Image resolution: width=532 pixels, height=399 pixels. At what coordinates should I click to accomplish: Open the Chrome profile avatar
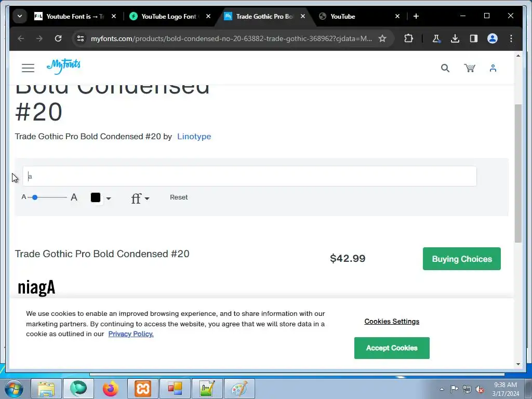click(493, 38)
